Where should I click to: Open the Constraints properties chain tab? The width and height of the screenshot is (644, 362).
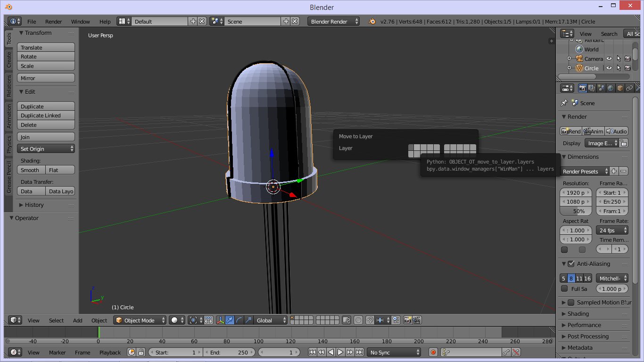(629, 88)
